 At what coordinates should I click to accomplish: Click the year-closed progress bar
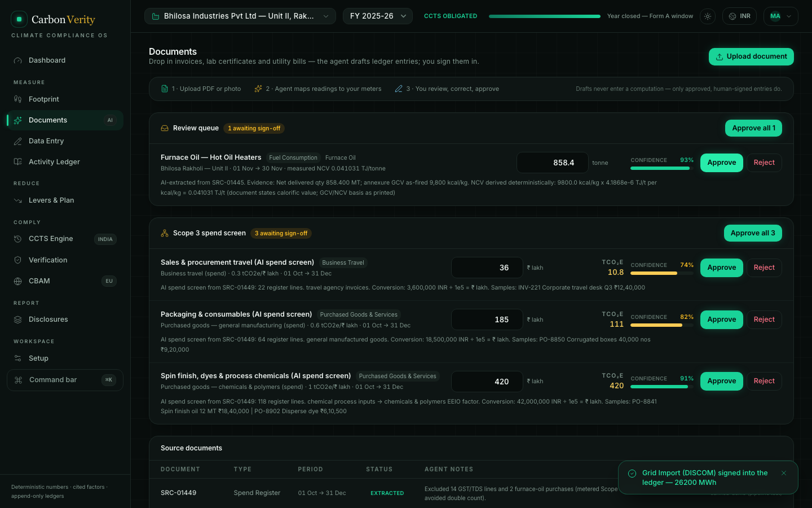pos(545,16)
